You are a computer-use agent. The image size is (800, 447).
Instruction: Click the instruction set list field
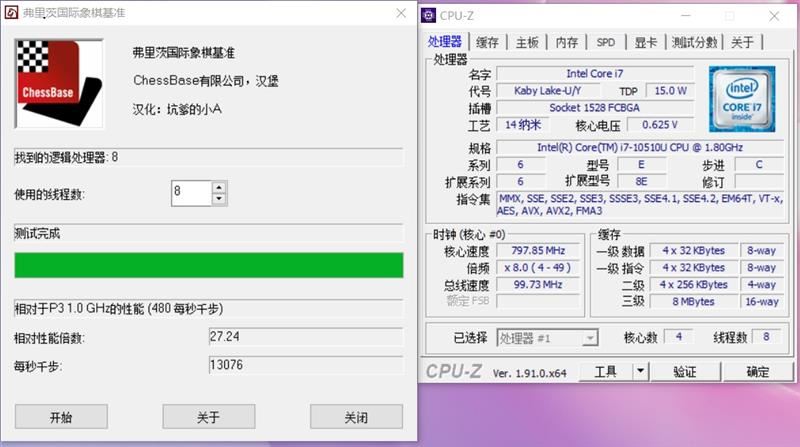click(640, 205)
